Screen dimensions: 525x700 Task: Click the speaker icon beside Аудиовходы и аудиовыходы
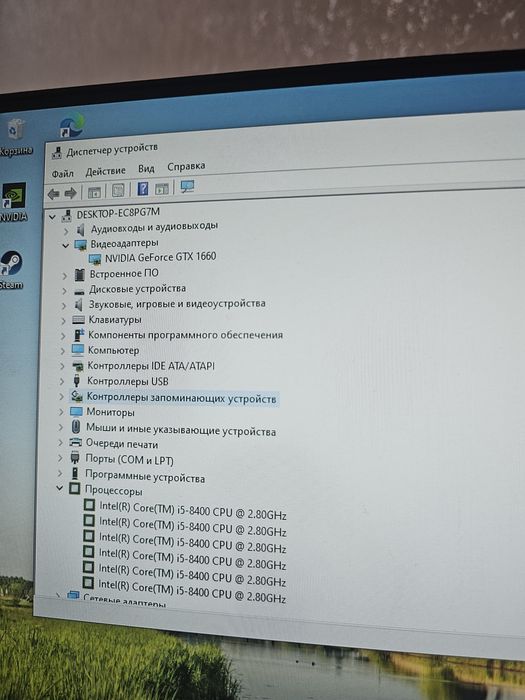pos(81,230)
